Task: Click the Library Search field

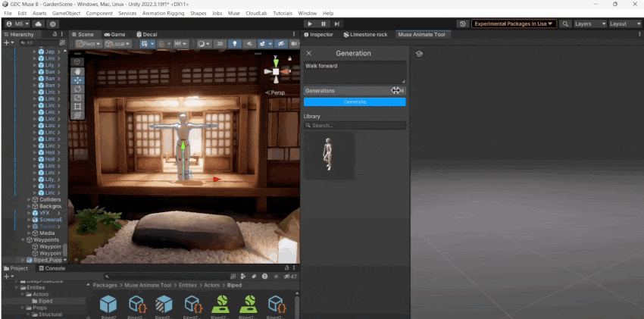Action: click(355, 125)
